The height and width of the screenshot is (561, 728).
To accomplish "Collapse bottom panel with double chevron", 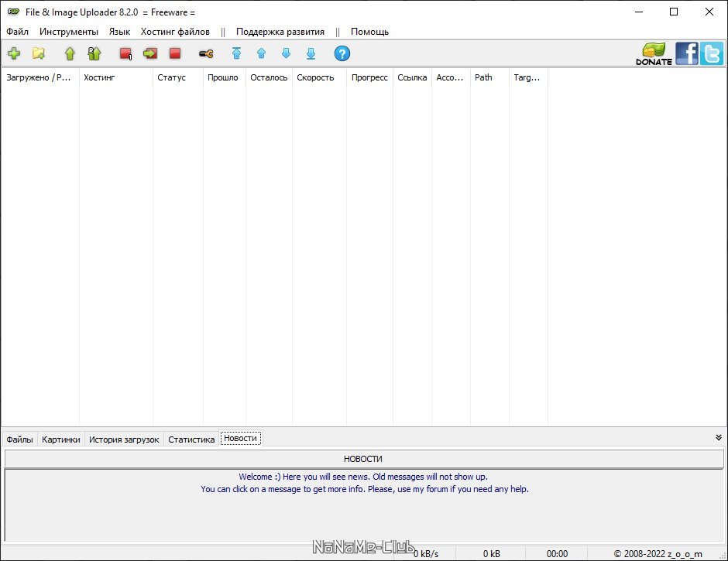I will coord(718,437).
